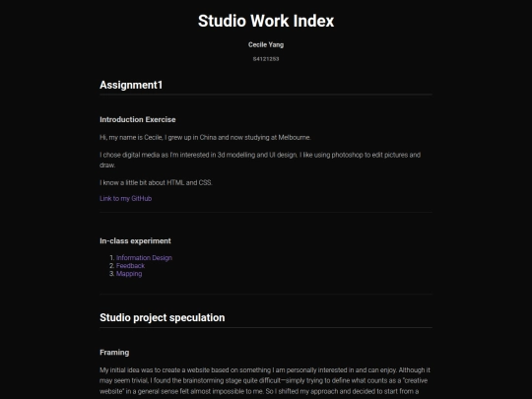This screenshot has width=532, height=399.
Task: Open the Mapping experiment link
Action: (x=129, y=274)
